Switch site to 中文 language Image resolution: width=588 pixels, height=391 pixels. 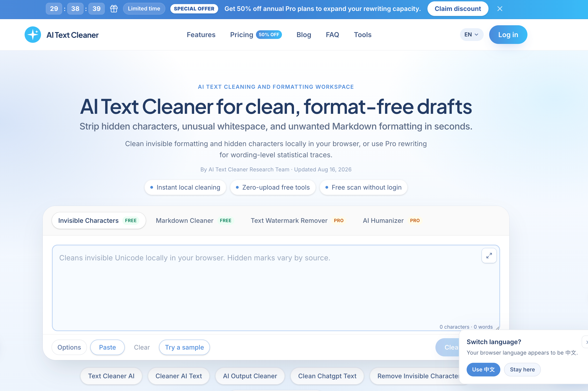pos(483,369)
